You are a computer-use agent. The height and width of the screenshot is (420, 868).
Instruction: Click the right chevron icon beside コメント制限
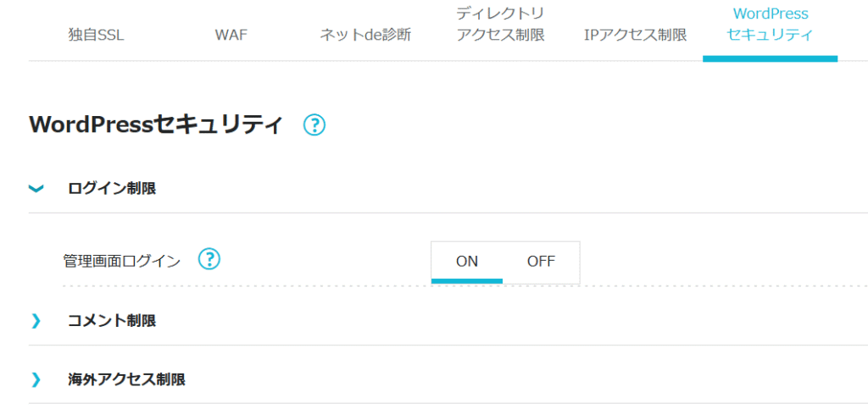point(36,321)
